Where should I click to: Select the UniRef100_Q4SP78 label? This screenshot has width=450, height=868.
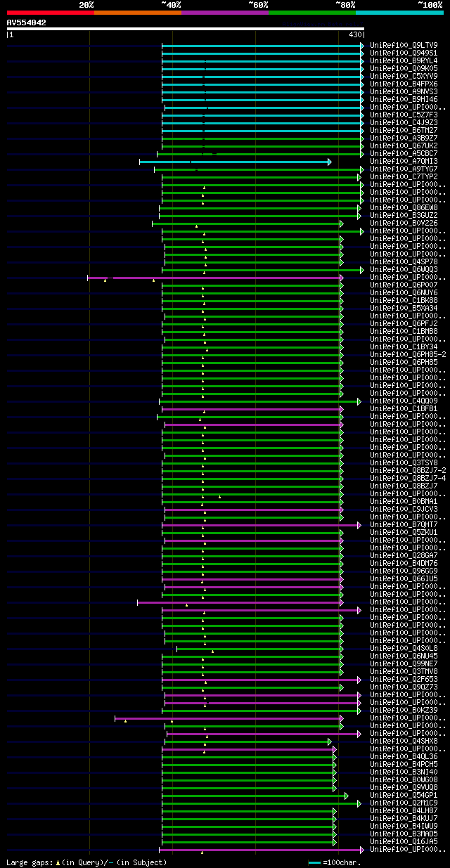(404, 261)
